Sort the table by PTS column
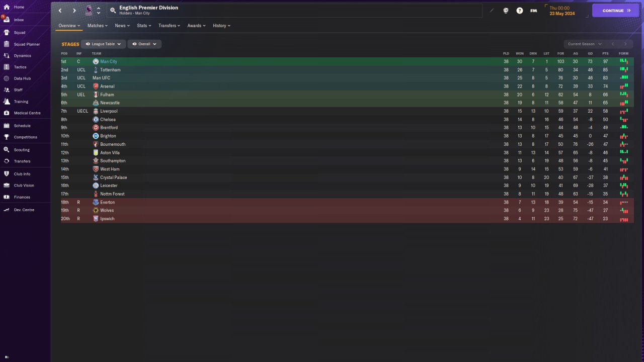This screenshot has width=644, height=362. pyautogui.click(x=605, y=53)
